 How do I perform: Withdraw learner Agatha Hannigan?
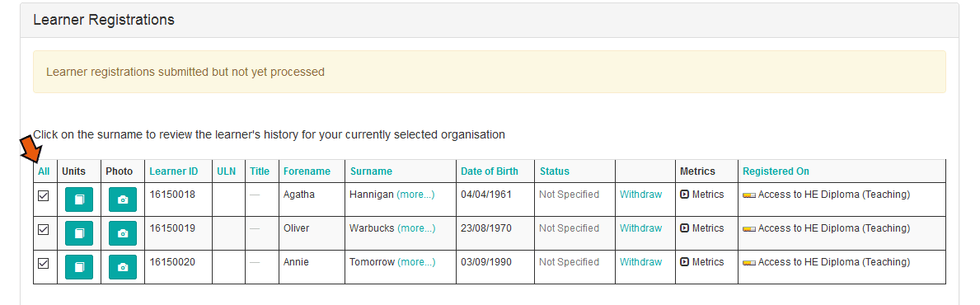[640, 195]
